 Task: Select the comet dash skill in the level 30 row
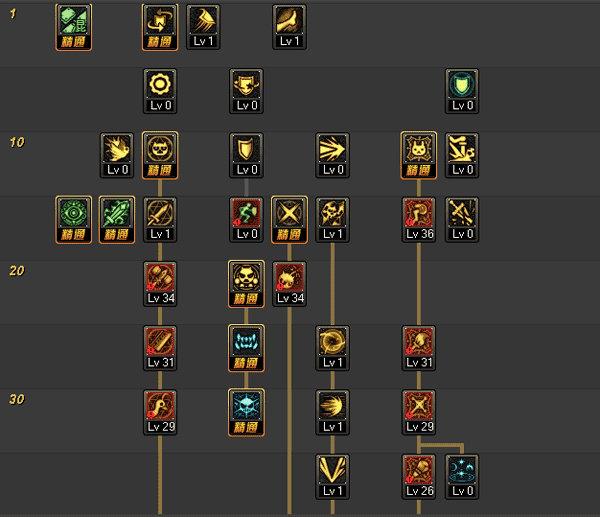(333, 413)
